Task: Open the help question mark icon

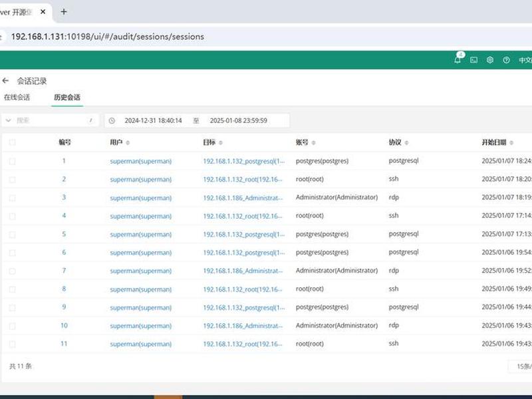Action: point(506,60)
